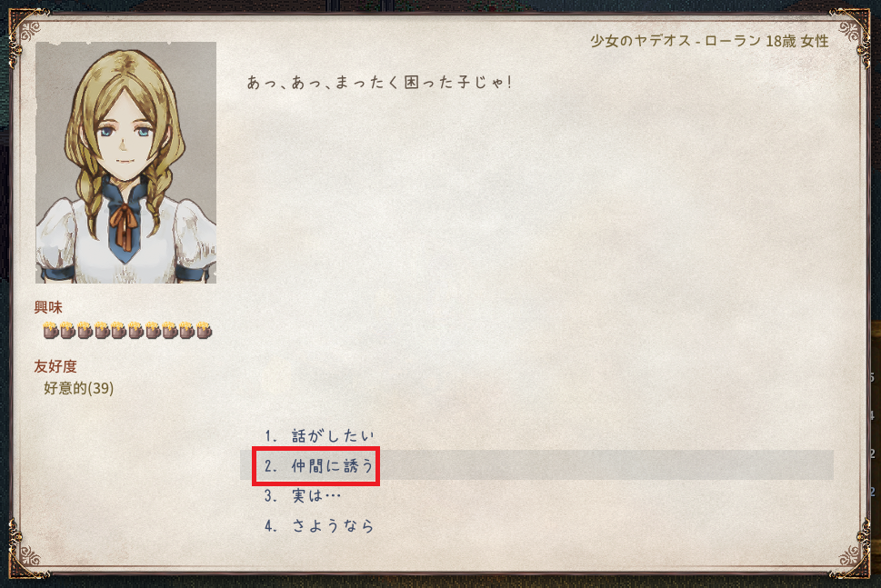This screenshot has height=588, width=881.
Task: Select option 2 仲間に誘う
Action: tap(319, 465)
